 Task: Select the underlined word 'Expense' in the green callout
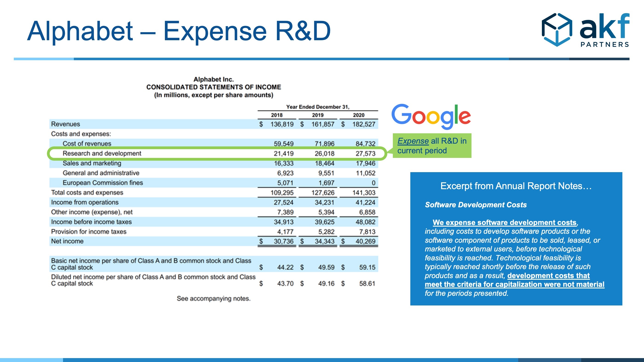click(x=413, y=141)
